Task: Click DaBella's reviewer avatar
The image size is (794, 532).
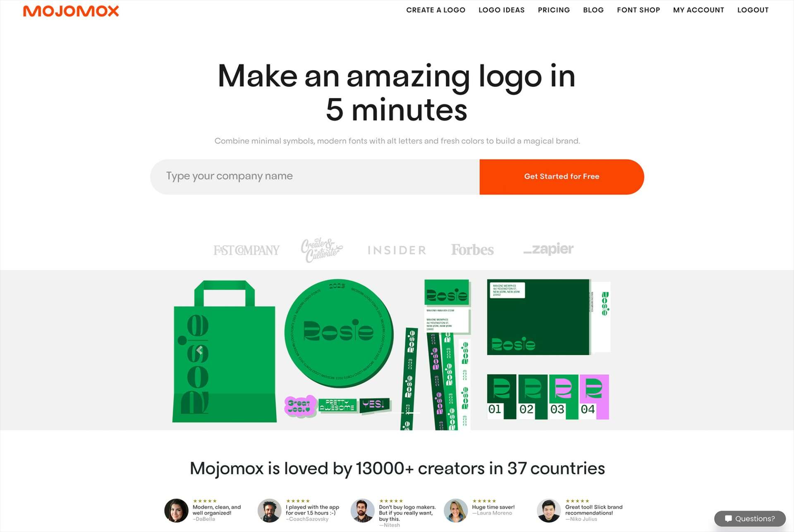Action: 176,510
